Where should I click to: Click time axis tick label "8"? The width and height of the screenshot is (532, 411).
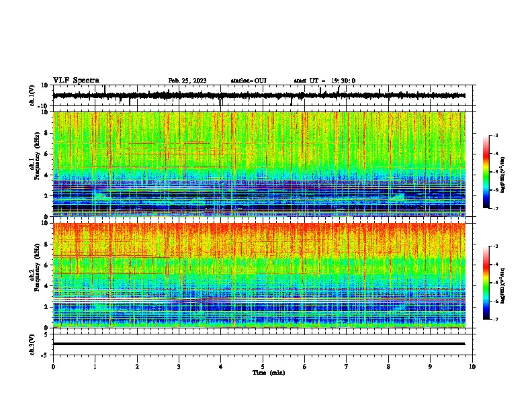(388, 367)
